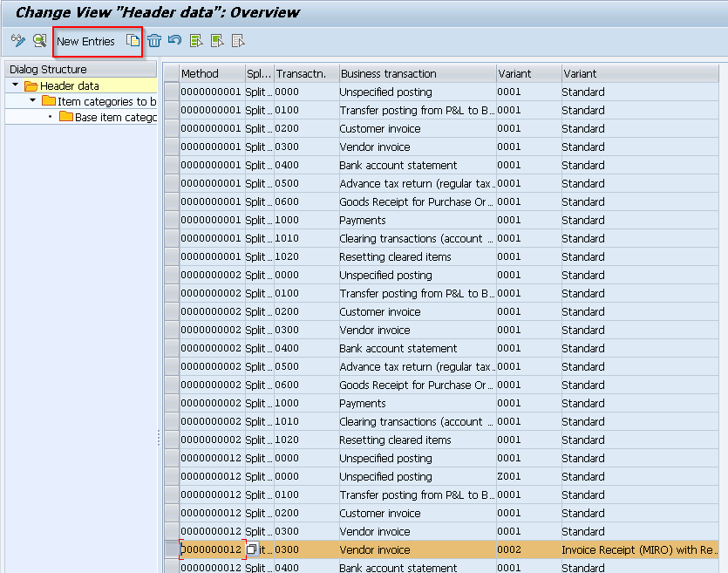
Task: Click the Deselect All icon
Action: (x=238, y=41)
